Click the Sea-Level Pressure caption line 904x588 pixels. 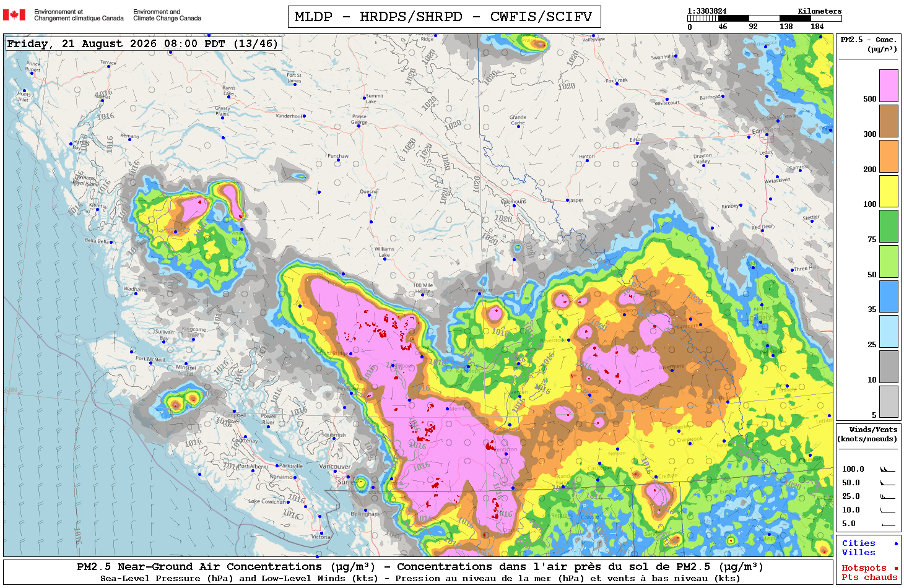[420, 579]
